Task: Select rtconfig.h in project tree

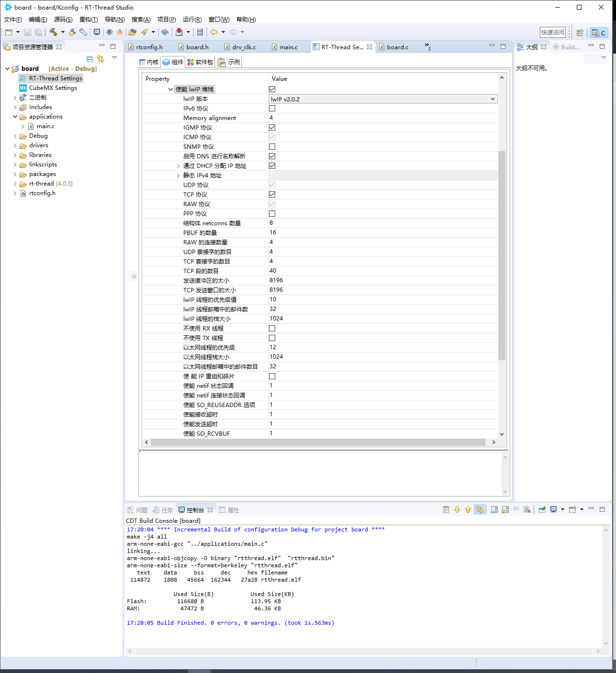Action: [42, 193]
